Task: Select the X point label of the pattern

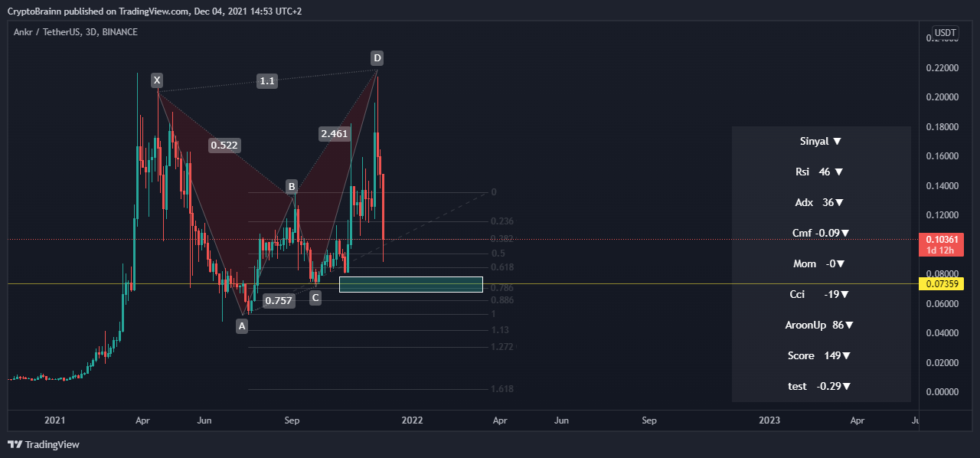Action: tap(156, 80)
